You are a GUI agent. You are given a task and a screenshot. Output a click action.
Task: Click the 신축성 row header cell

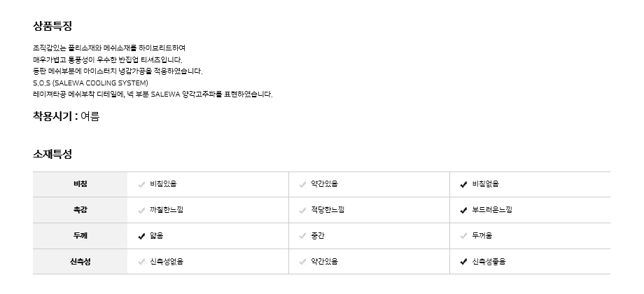click(80, 262)
